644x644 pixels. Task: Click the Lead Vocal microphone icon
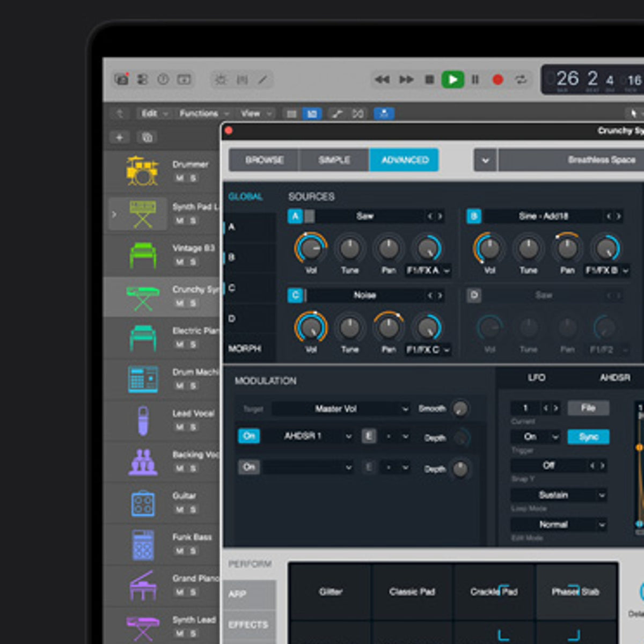[143, 420]
